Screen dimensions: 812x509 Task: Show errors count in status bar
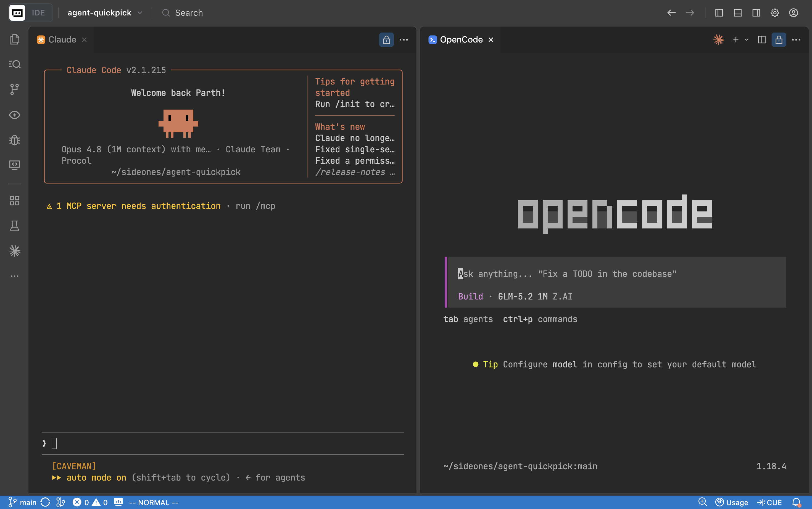pos(81,502)
